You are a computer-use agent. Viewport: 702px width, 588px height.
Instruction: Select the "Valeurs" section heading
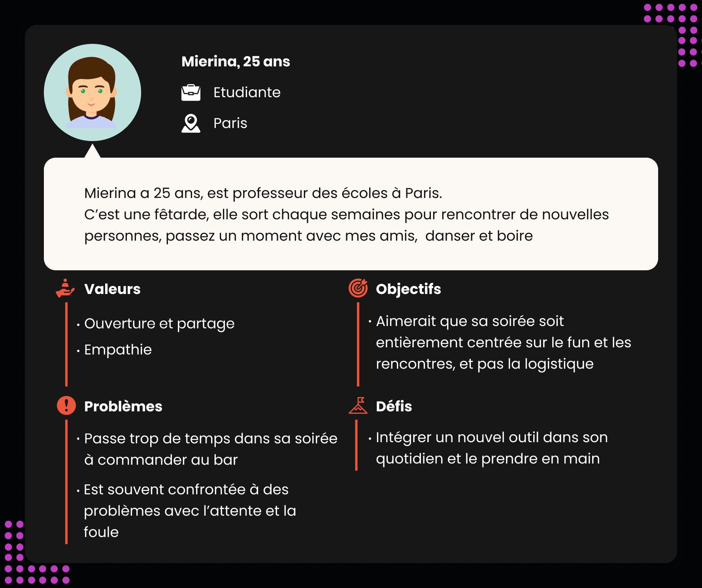click(x=112, y=289)
